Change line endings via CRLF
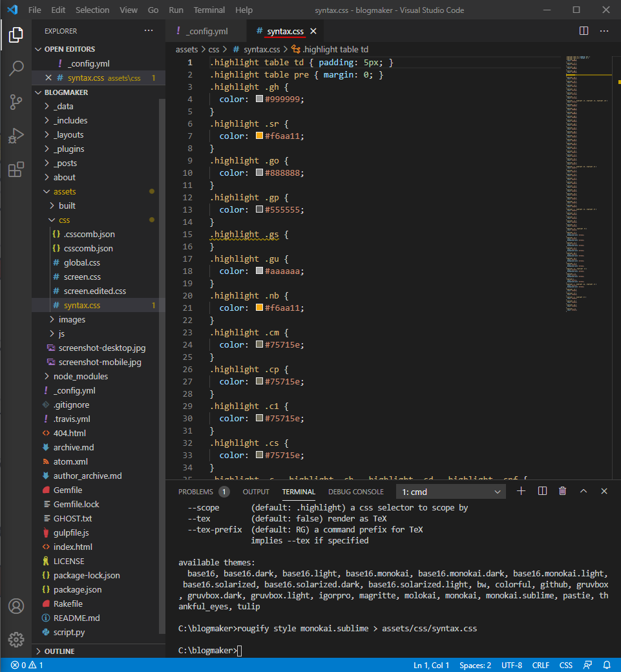The width and height of the screenshot is (621, 672). 540,665
